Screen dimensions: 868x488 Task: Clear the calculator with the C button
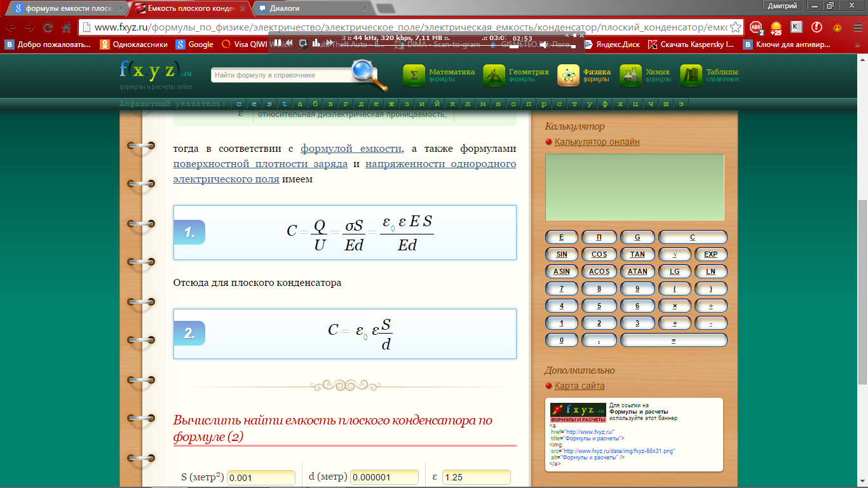click(693, 237)
